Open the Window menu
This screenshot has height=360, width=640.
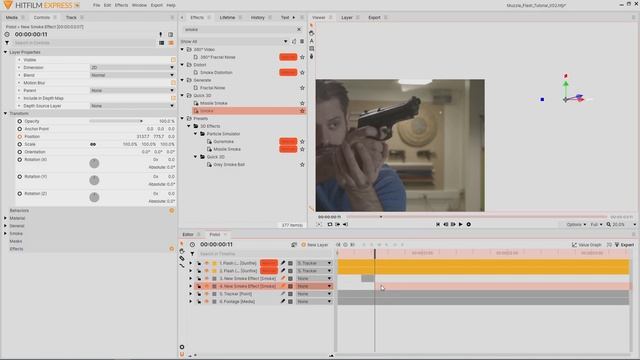[139, 5]
